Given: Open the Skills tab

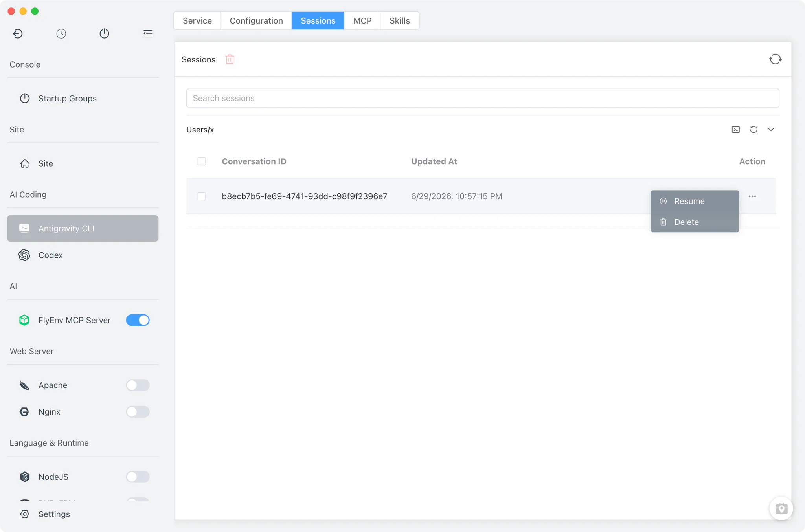Looking at the screenshot, I should [x=400, y=21].
